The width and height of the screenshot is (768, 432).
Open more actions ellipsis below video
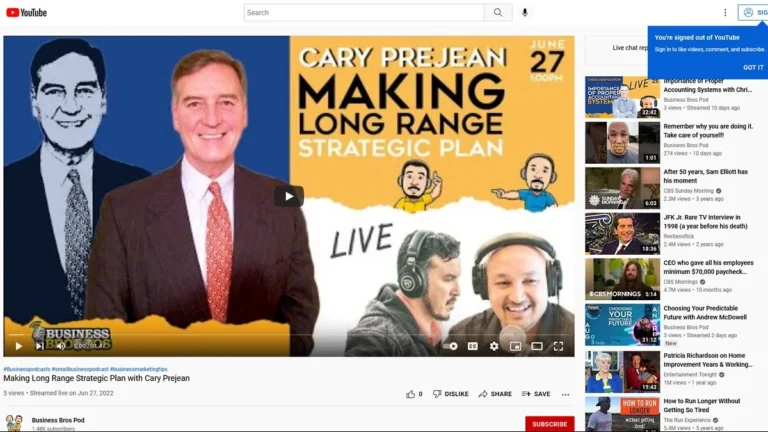566,394
